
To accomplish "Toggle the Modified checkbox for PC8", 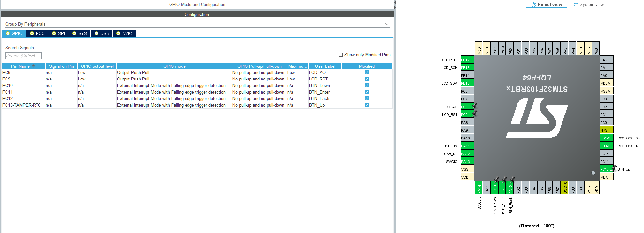I will [x=367, y=72].
